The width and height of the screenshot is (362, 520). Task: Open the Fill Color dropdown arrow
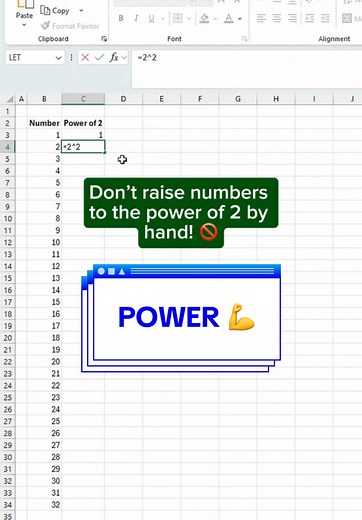coord(215,19)
